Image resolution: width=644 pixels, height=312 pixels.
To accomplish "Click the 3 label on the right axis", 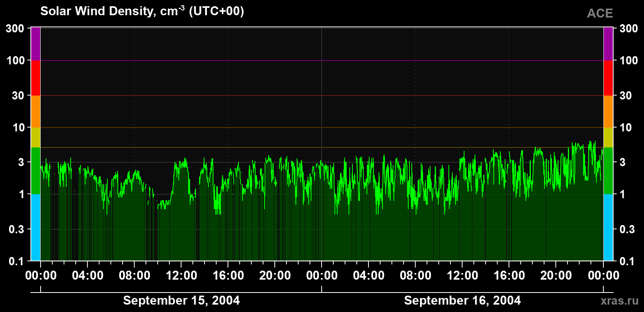I will point(623,162).
